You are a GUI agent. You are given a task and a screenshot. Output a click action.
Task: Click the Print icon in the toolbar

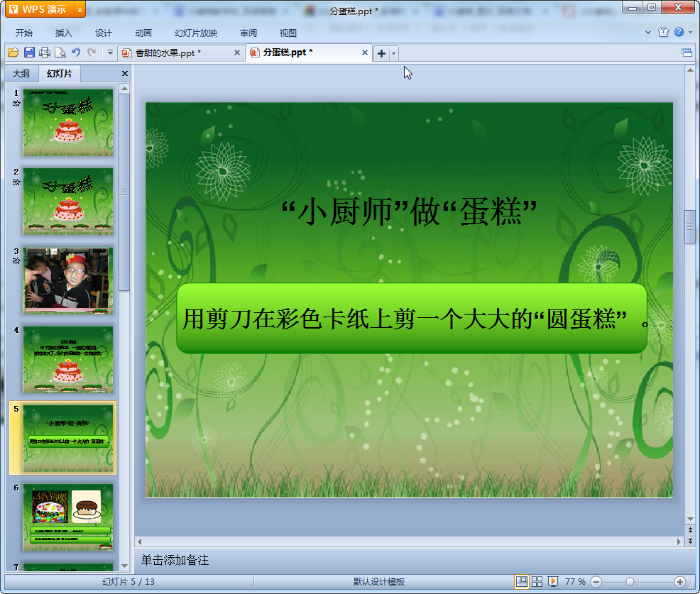(45, 53)
